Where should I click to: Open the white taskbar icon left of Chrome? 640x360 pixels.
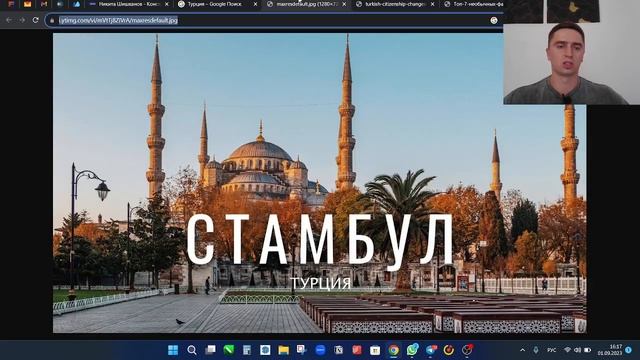click(x=375, y=350)
